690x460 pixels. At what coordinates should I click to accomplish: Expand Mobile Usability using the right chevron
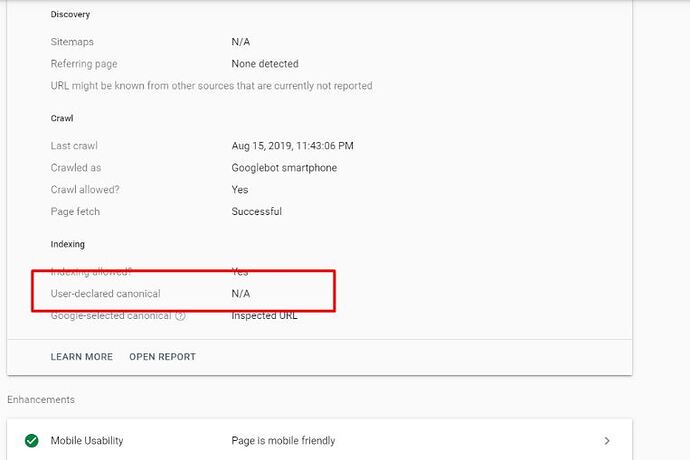[x=607, y=441]
